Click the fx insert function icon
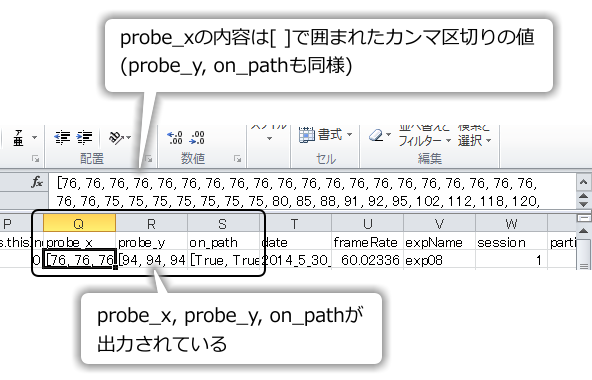 [37, 182]
